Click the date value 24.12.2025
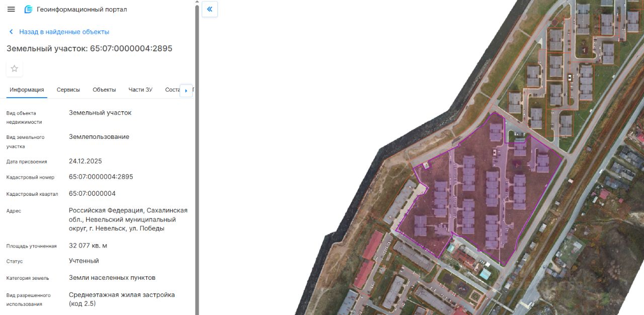Viewport: 644px width, 315px height. click(x=86, y=161)
